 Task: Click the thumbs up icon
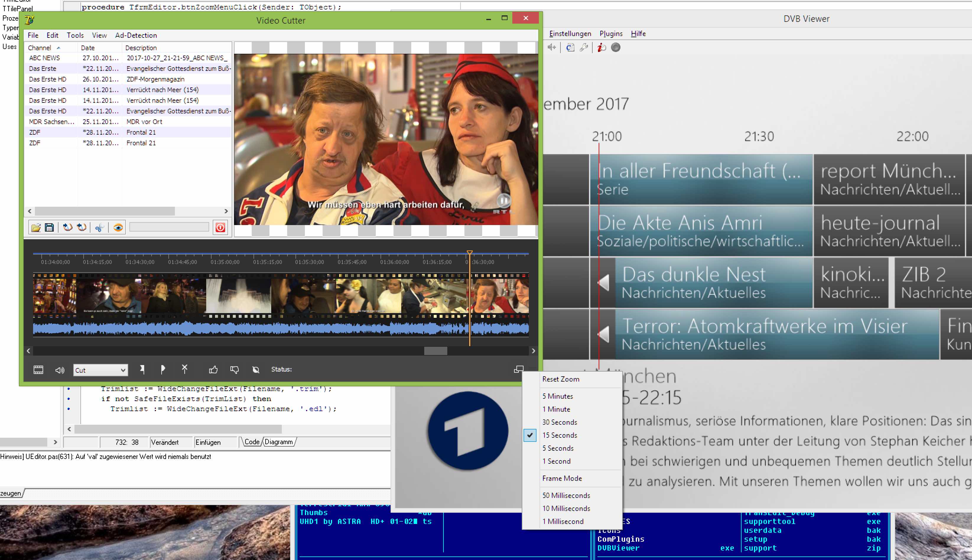click(x=213, y=369)
